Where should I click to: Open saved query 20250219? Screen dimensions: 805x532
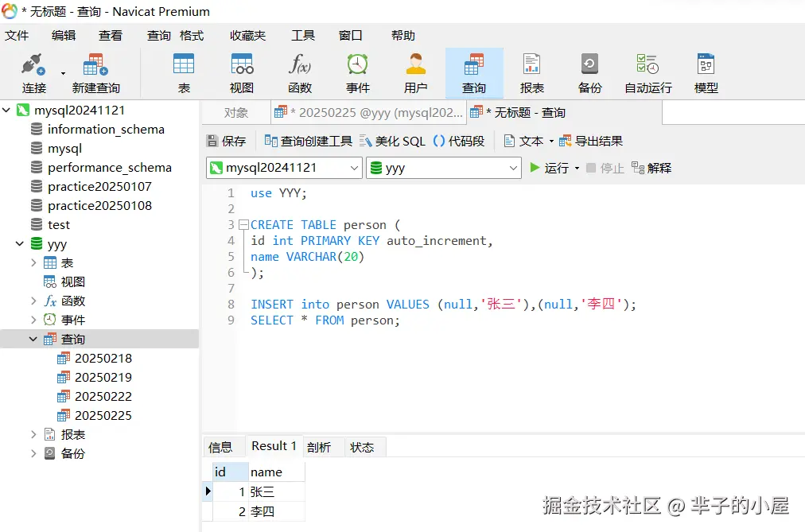103,377
